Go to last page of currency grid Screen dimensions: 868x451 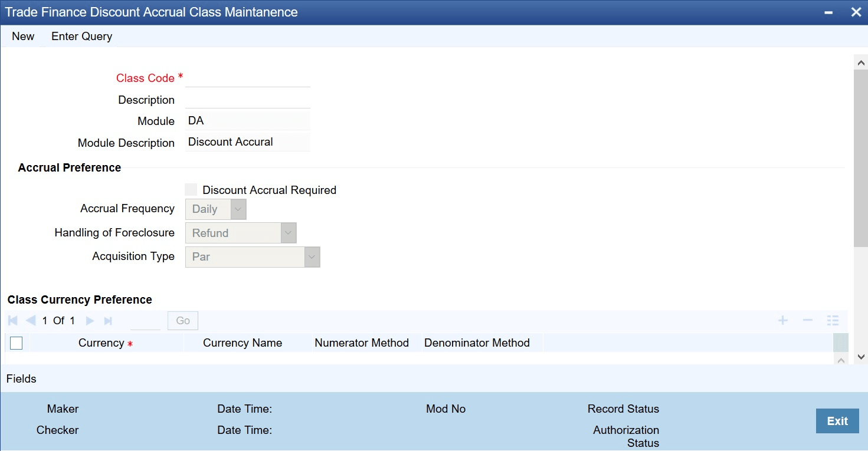108,321
